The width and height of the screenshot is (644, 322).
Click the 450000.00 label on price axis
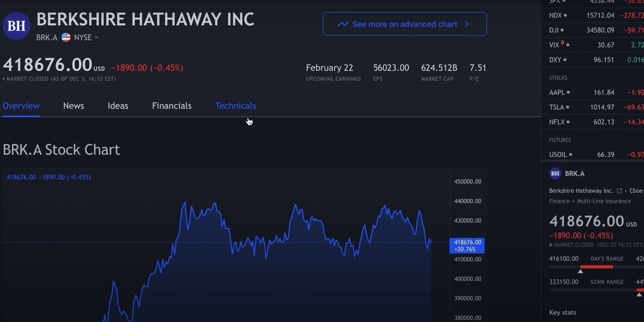[468, 182]
